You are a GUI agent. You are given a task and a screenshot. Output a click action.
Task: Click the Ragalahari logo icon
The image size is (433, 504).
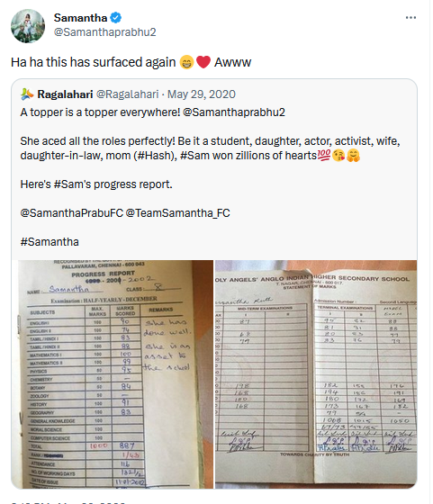[x=27, y=94]
